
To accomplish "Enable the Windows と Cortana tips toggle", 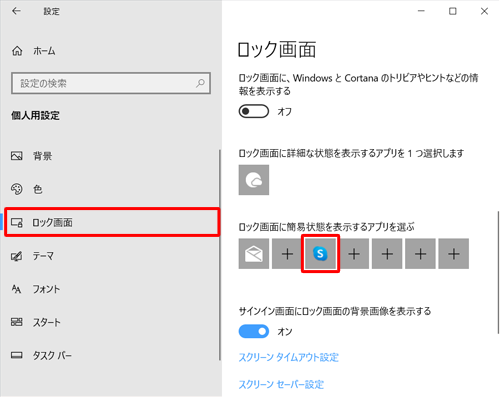I will pos(254,111).
